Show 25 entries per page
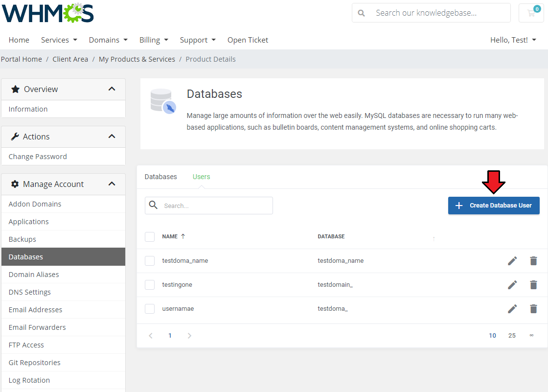The image size is (548, 392). point(512,336)
